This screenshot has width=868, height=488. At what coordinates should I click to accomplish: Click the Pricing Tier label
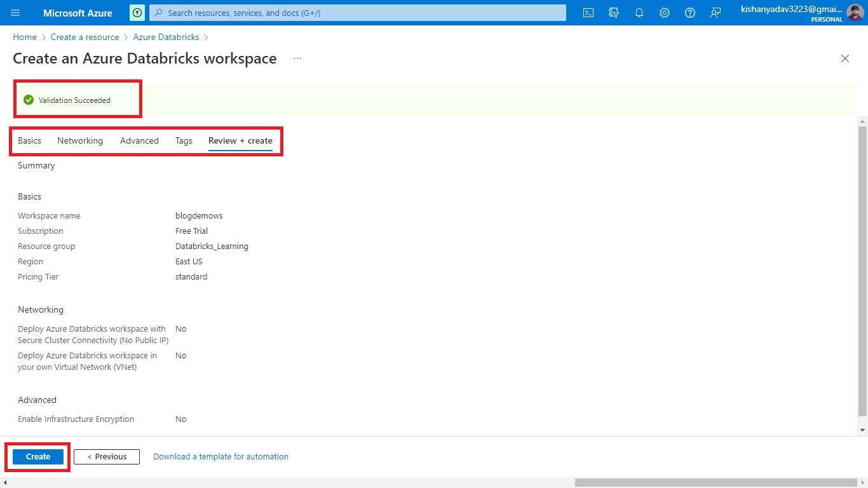tap(38, 276)
